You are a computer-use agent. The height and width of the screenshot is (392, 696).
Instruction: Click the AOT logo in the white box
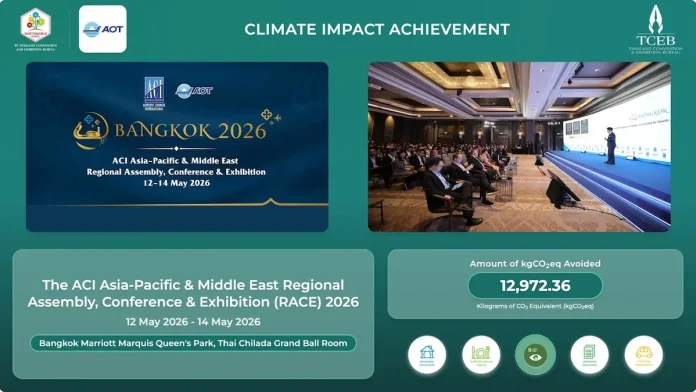[103, 29]
